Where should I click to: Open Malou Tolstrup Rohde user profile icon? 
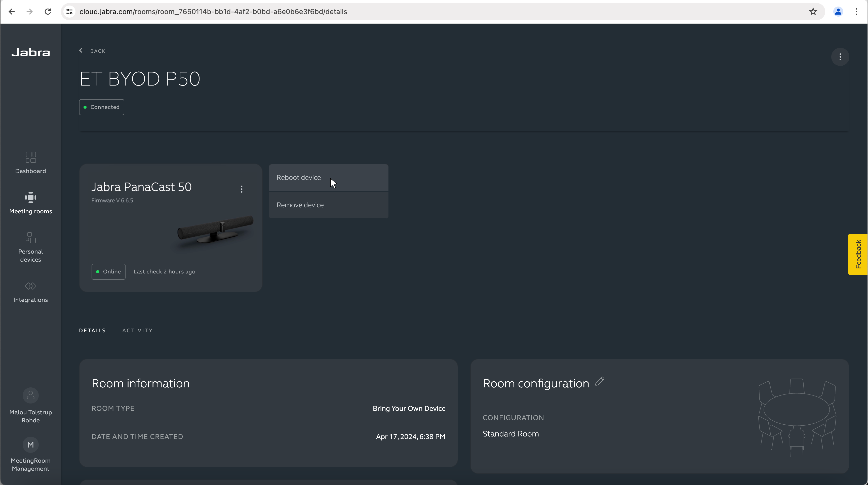click(31, 395)
